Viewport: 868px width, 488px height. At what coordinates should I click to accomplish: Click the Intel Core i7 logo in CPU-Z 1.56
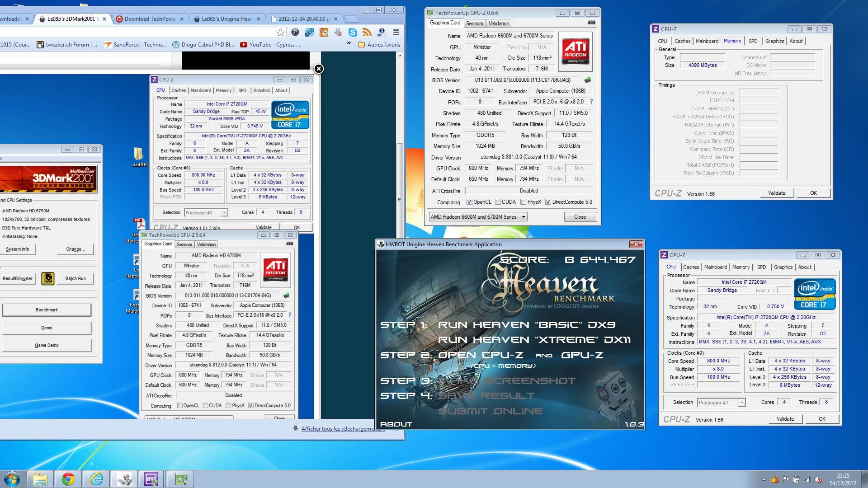click(815, 294)
